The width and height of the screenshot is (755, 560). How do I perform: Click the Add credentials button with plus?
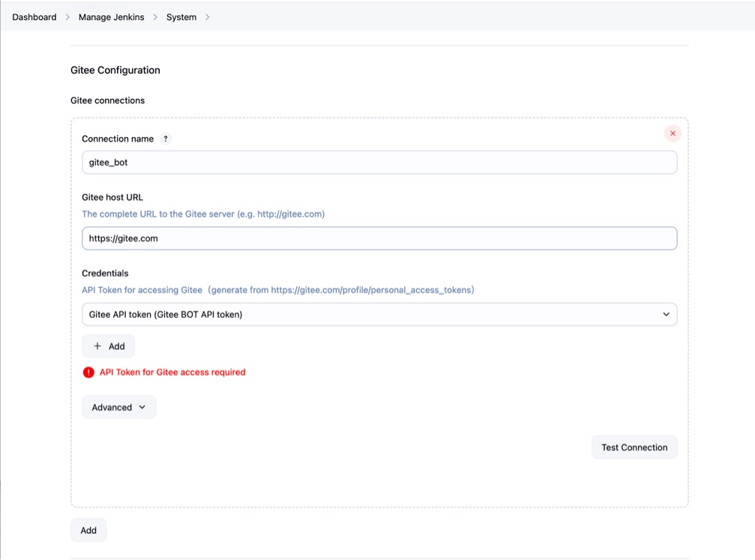(109, 346)
